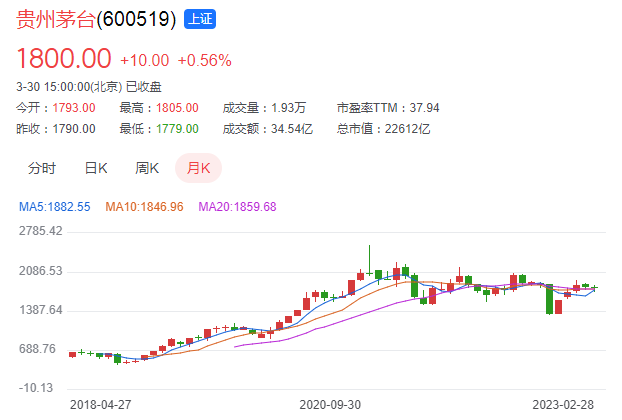Click the 上证 exchange badge

[x=200, y=19]
